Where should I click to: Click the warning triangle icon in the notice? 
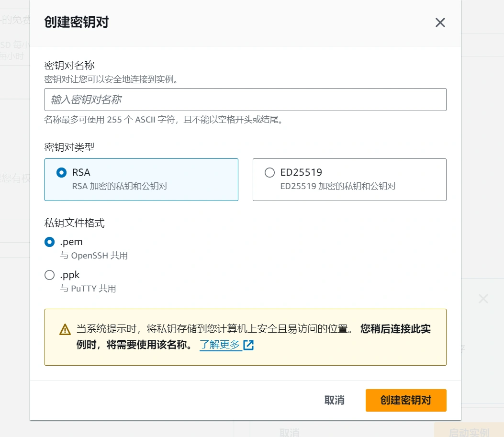65,329
